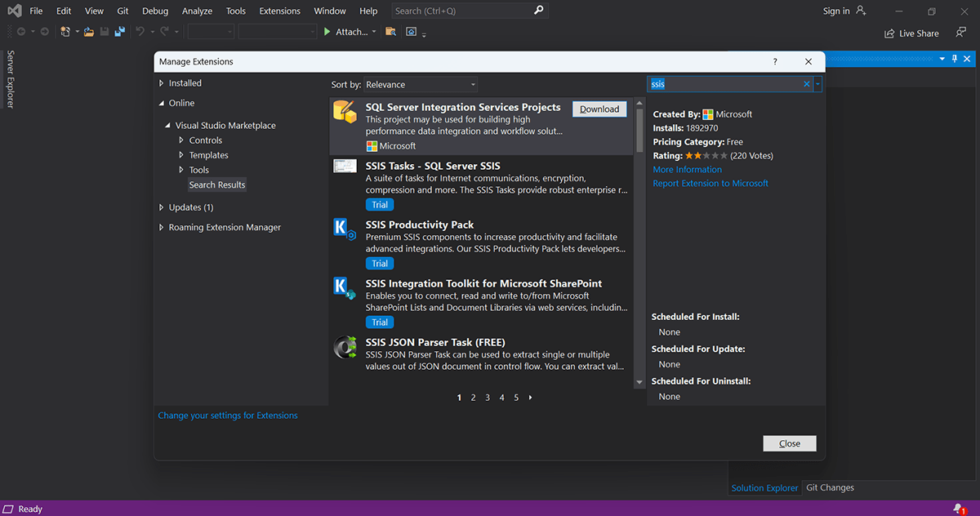Expand the Installed category

(162, 83)
